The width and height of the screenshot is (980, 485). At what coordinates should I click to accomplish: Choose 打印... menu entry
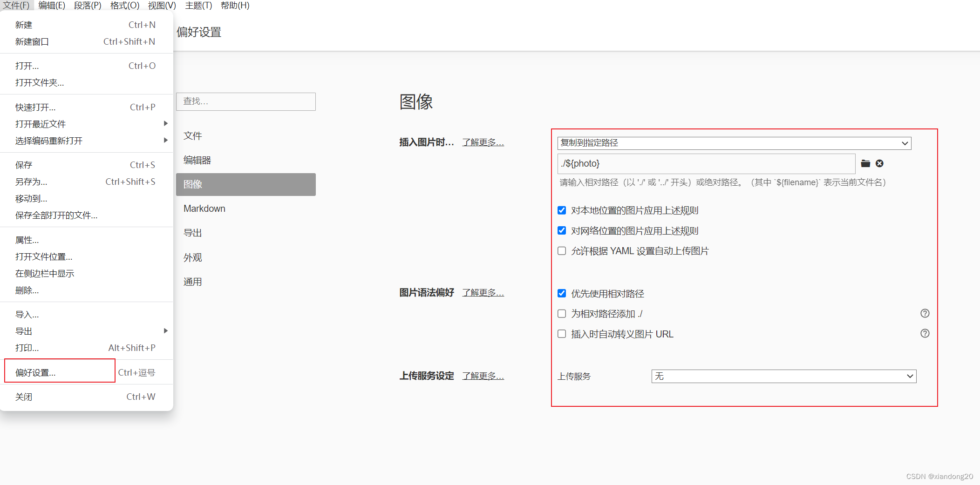87,348
